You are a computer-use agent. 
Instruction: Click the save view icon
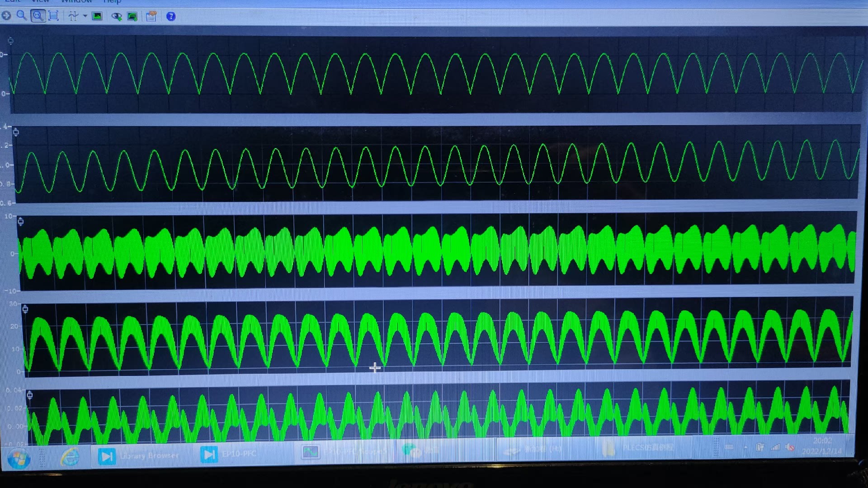pyautogui.click(x=132, y=17)
